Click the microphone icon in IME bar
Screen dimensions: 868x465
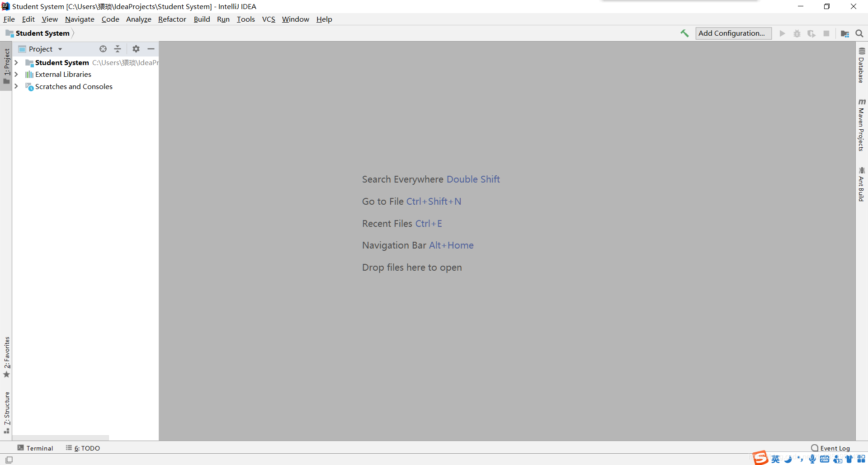pyautogui.click(x=812, y=459)
